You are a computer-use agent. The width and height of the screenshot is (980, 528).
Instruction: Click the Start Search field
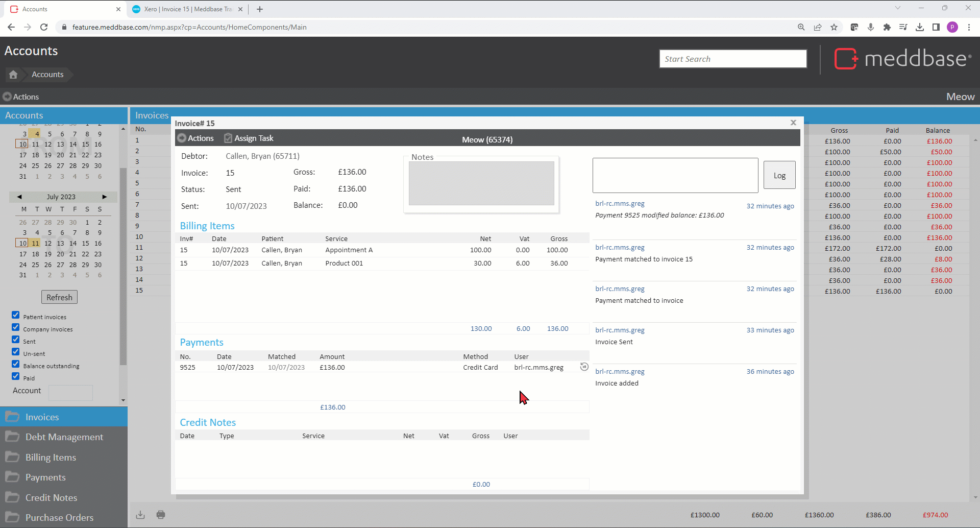pyautogui.click(x=732, y=59)
